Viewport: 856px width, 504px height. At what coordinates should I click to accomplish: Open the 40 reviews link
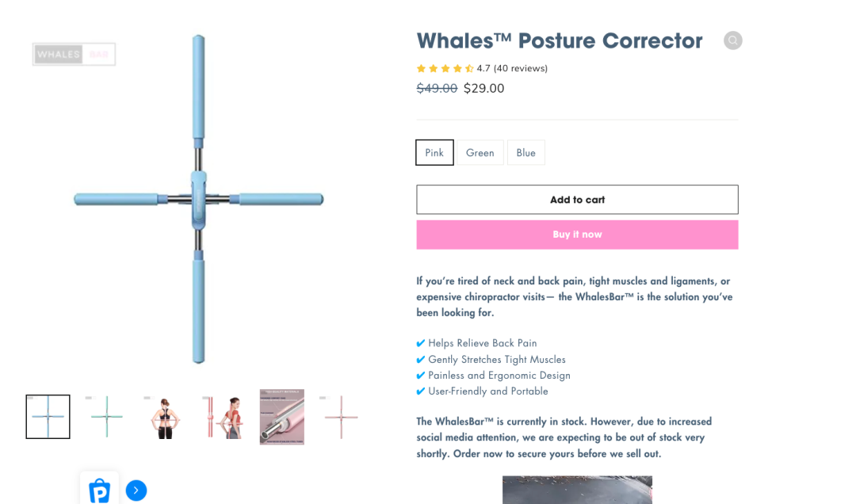tap(520, 68)
